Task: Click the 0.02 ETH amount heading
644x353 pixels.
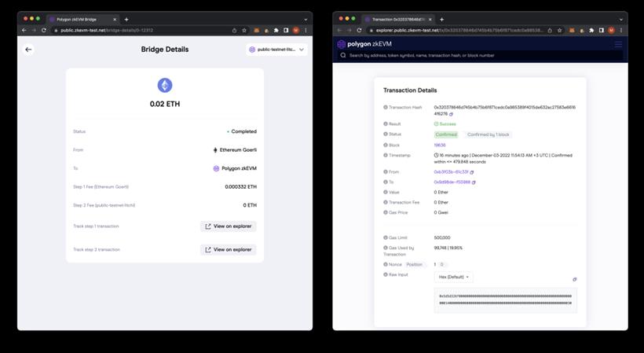Action: [165, 104]
